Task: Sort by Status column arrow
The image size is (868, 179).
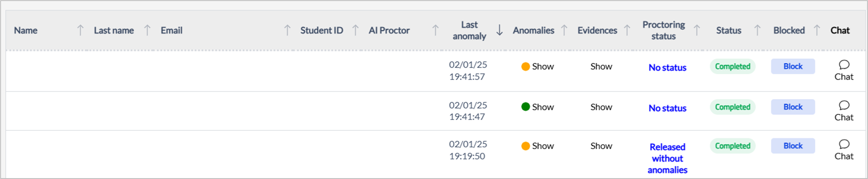Action: pos(757,30)
